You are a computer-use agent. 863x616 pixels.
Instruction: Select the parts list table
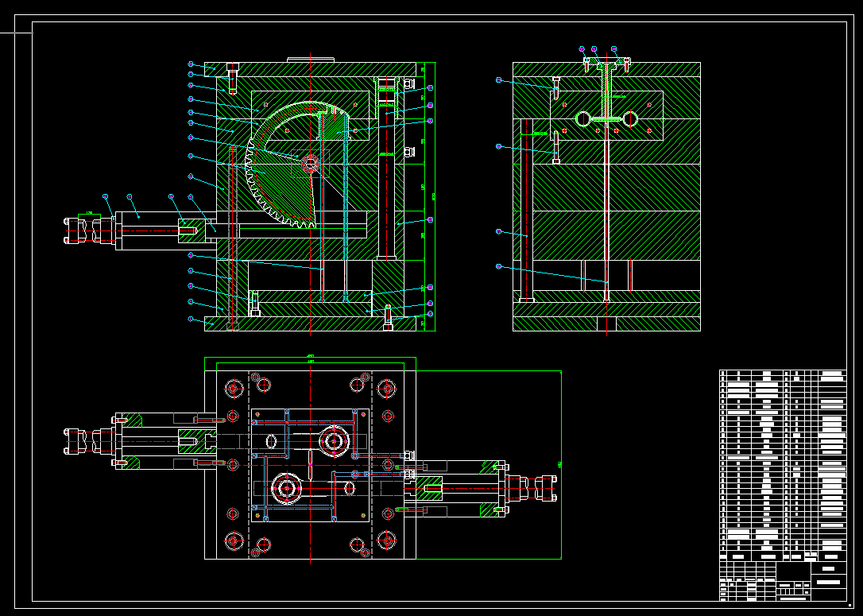pos(783,465)
